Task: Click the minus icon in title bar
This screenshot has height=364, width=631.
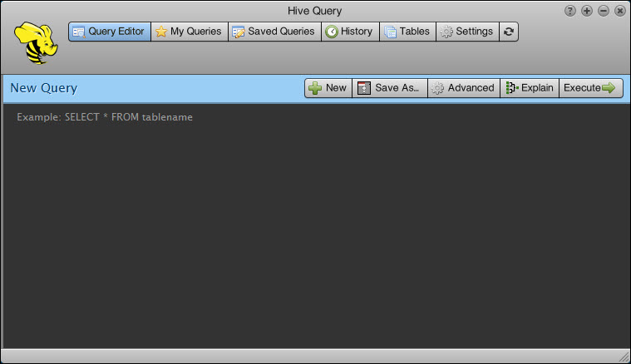Action: tap(604, 11)
